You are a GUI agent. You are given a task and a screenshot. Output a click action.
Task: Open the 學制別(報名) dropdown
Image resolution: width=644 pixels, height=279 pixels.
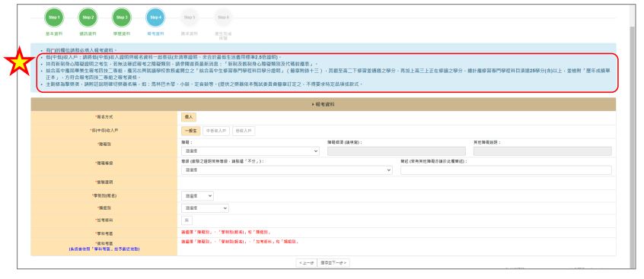[x=197, y=195]
